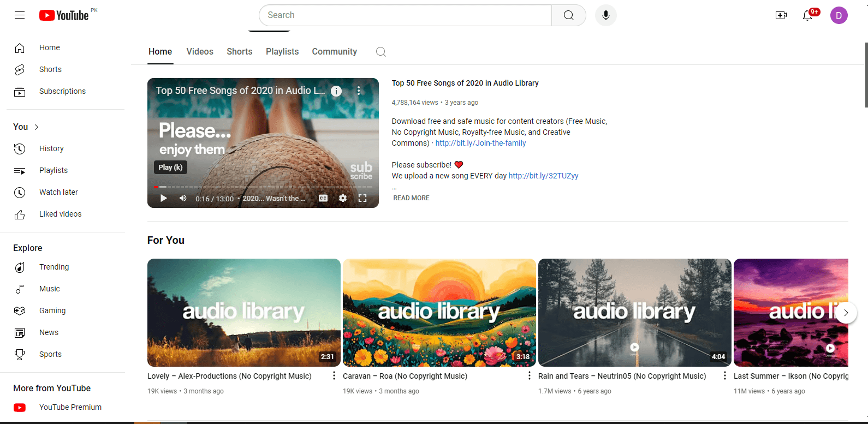The width and height of the screenshot is (868, 424).
Task: Switch to the channel Shorts tab
Action: (x=240, y=52)
